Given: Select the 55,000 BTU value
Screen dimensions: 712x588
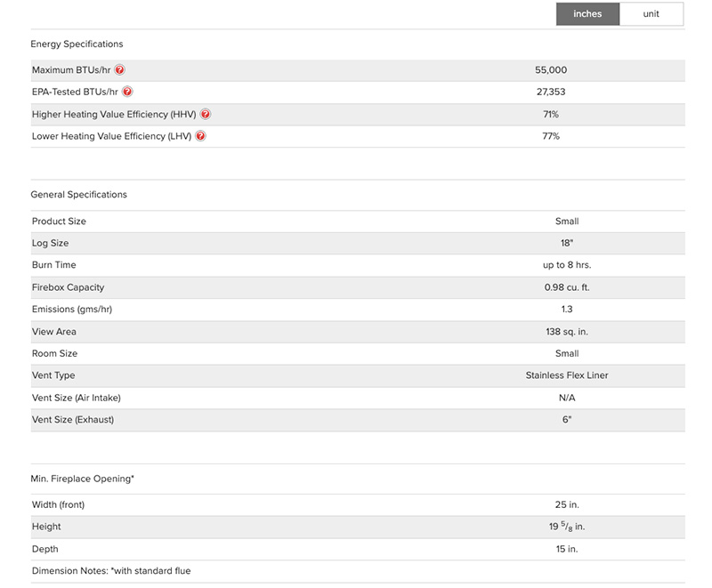Looking at the screenshot, I should pyautogui.click(x=551, y=70).
